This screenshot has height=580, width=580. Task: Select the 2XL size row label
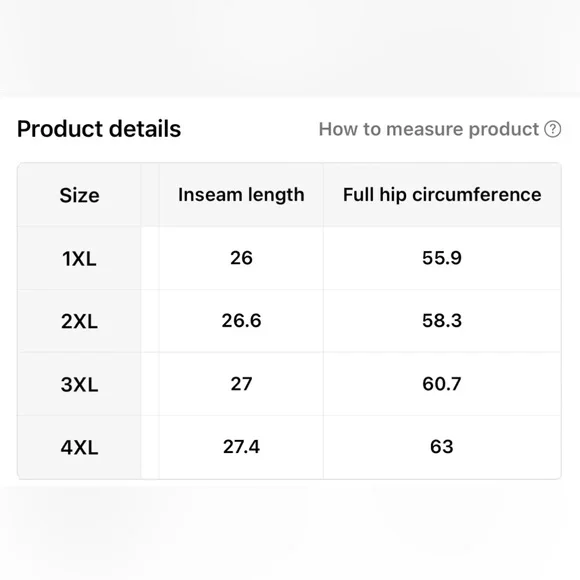click(x=79, y=321)
